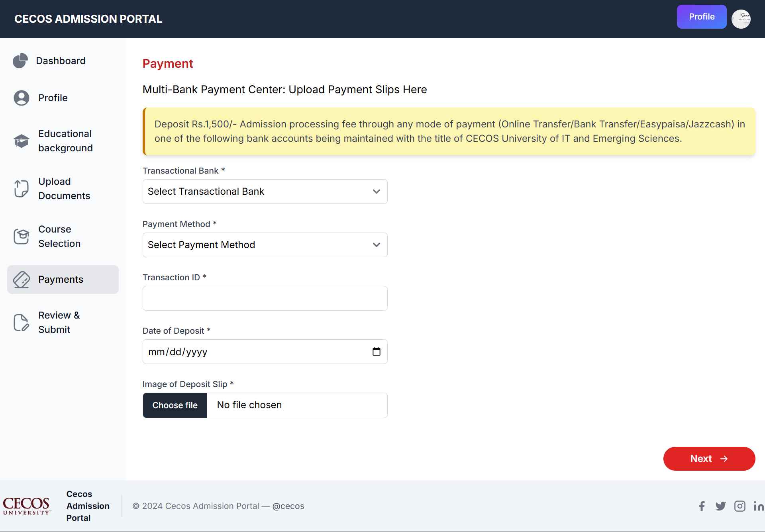Click the 'No file chosen' text

[x=249, y=405]
